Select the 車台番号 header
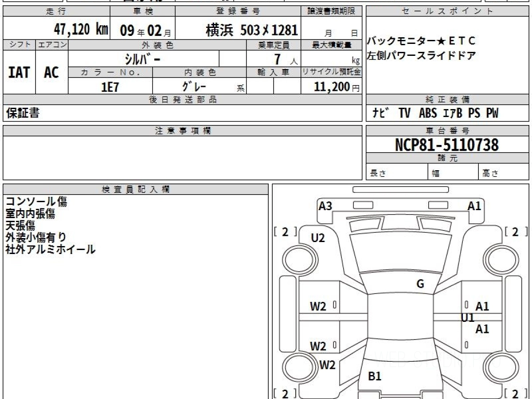The width and height of the screenshot is (532, 399). 448,131
